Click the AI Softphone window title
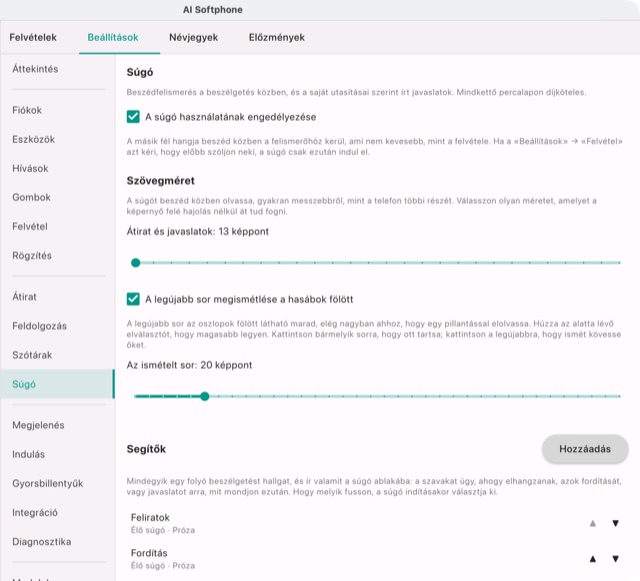The width and height of the screenshot is (640, 581). [x=213, y=10]
